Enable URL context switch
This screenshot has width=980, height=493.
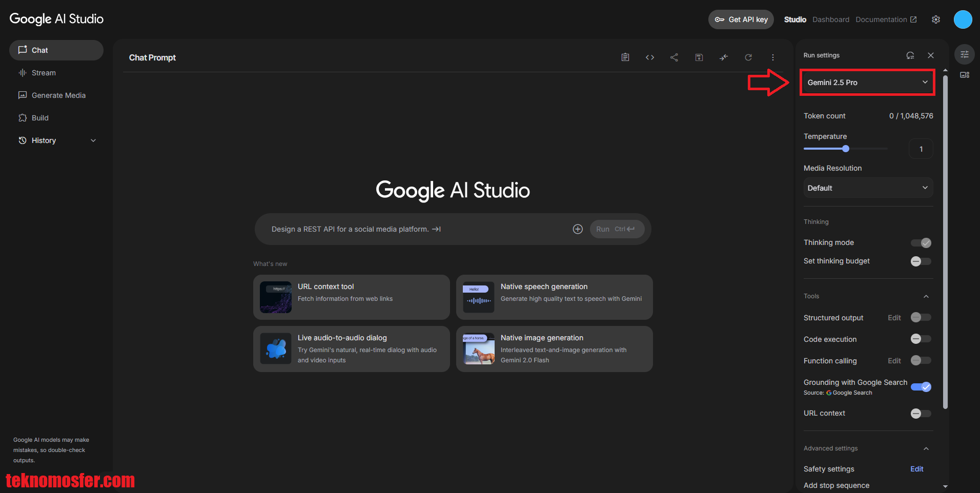[x=921, y=414]
